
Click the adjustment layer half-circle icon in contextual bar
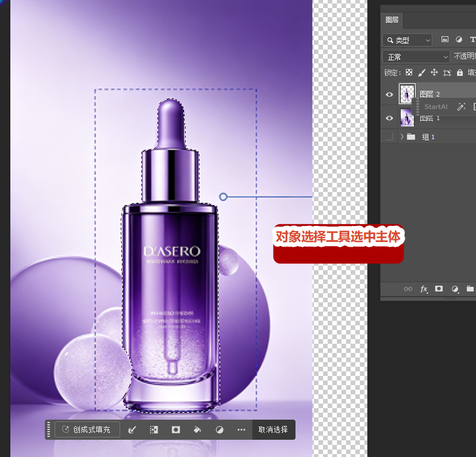coord(220,429)
